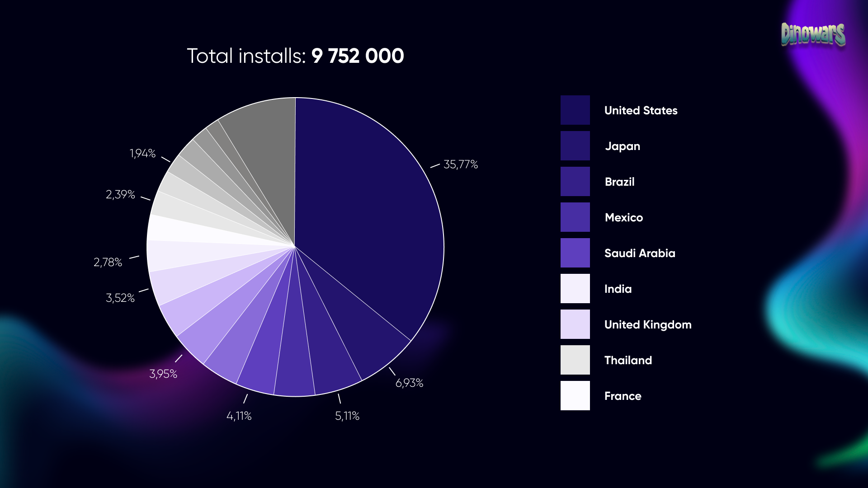Click the United States legend color swatch

575,110
